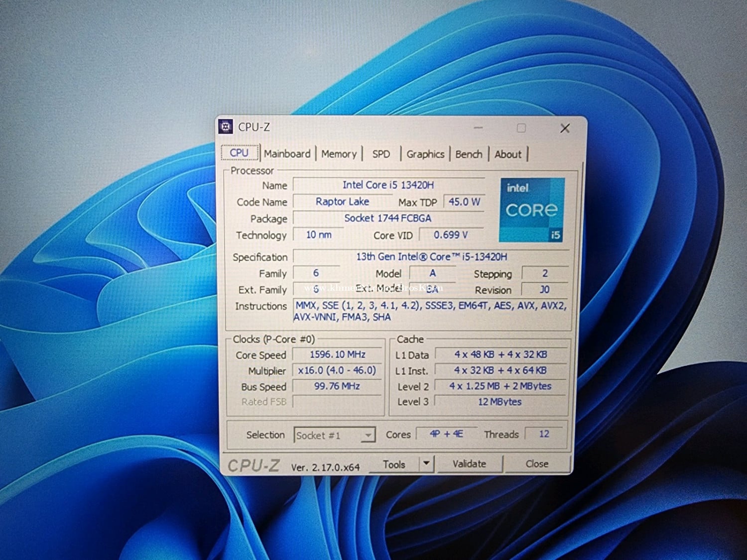Select the CPU tab
Screen dimensions: 747x560
click(239, 153)
